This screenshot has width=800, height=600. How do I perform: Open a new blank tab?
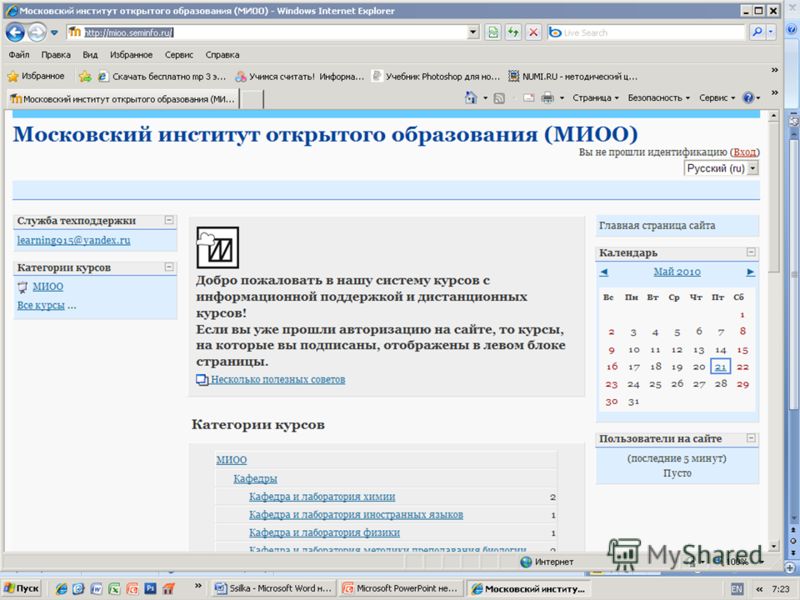(252, 99)
